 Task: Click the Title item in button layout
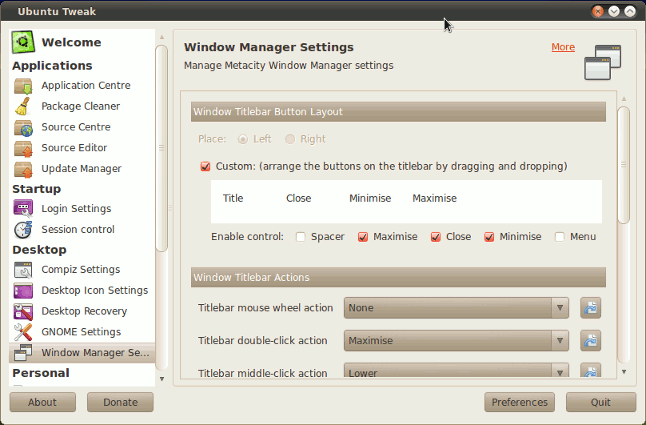point(233,198)
